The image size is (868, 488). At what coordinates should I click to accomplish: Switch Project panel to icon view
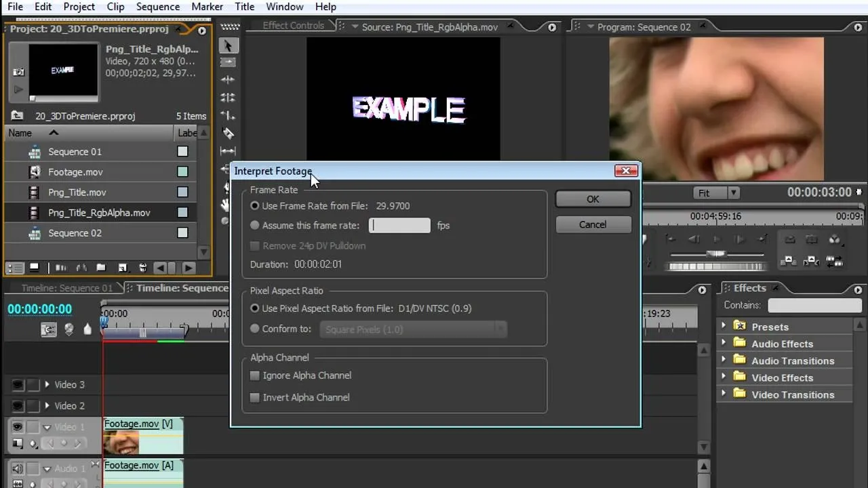[34, 268]
